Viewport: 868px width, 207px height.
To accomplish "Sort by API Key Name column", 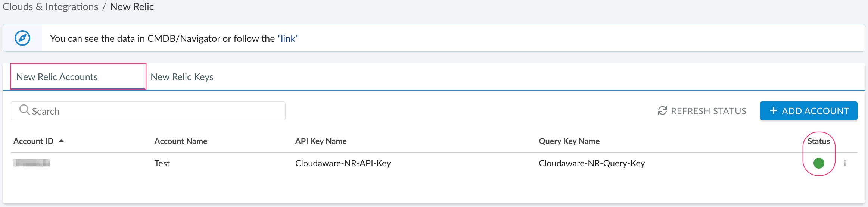I will pyautogui.click(x=321, y=141).
